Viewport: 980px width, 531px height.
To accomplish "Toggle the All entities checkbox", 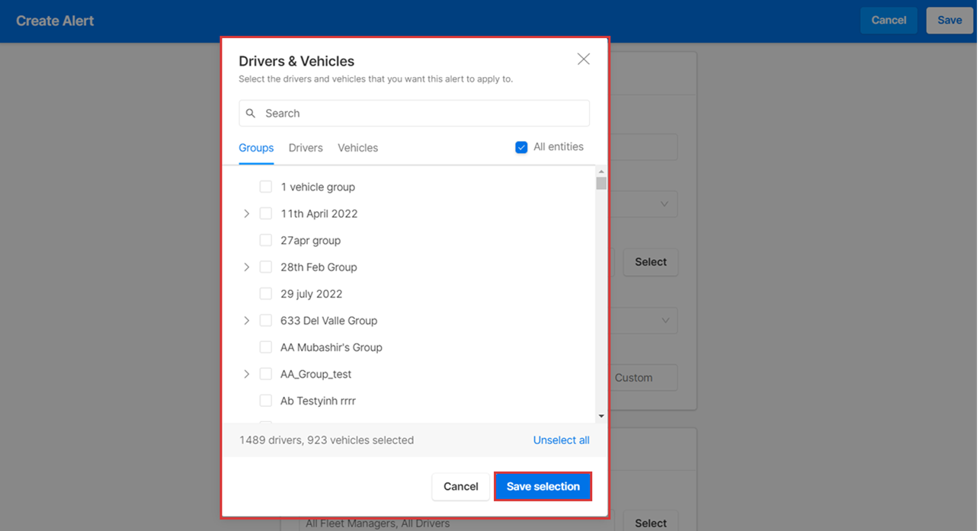I will pos(521,148).
